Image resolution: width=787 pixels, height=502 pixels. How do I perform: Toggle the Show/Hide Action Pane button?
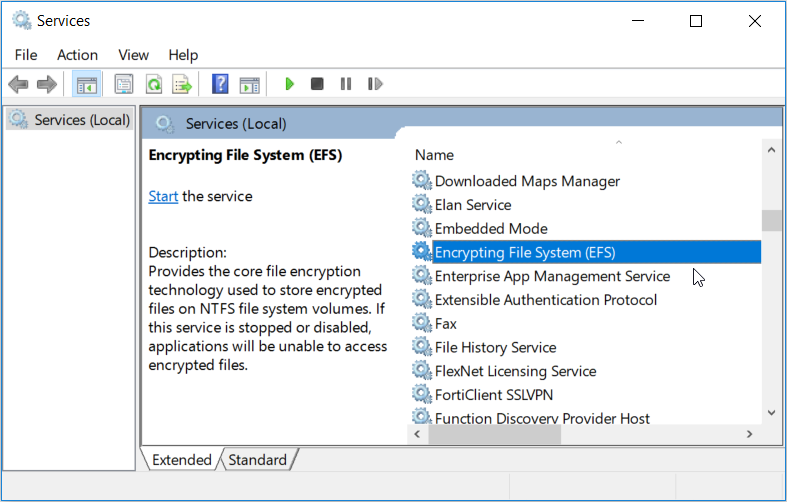249,84
